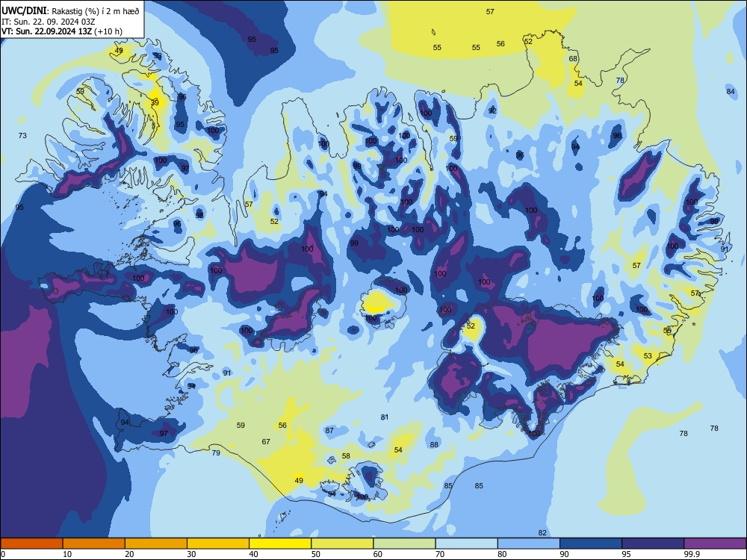747x560 pixels.
Task: Select the 40–50 bright yellow legend swatch
Action: pyautogui.click(x=280, y=544)
